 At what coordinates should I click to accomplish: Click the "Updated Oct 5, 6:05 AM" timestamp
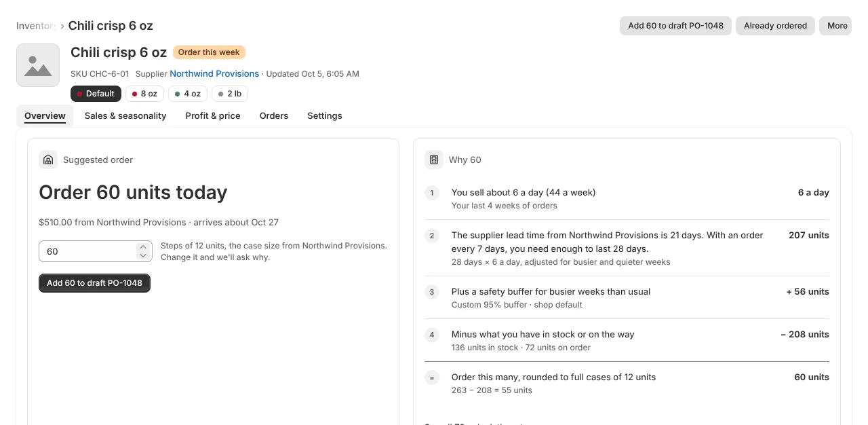pyautogui.click(x=313, y=73)
